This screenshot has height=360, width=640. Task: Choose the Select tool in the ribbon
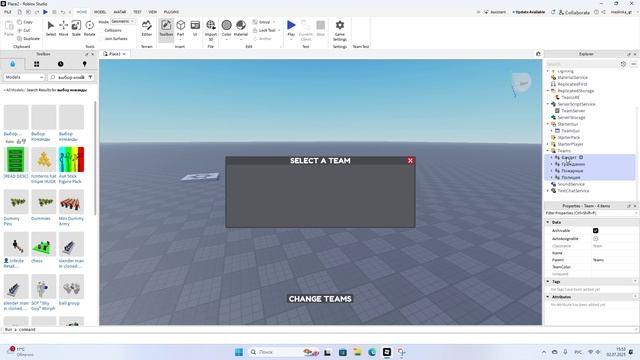[51, 29]
